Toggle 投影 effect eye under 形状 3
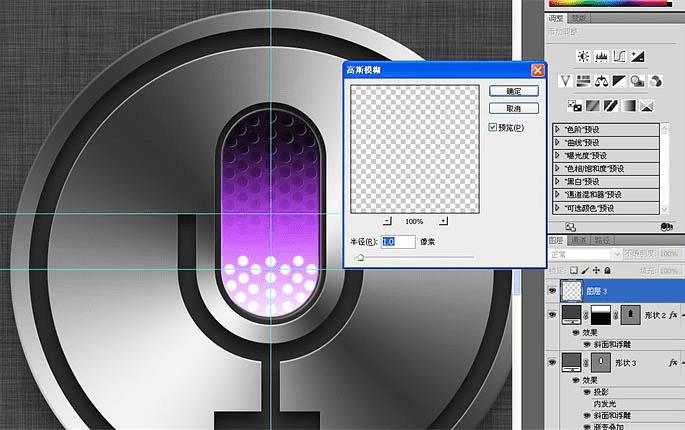 587,392
